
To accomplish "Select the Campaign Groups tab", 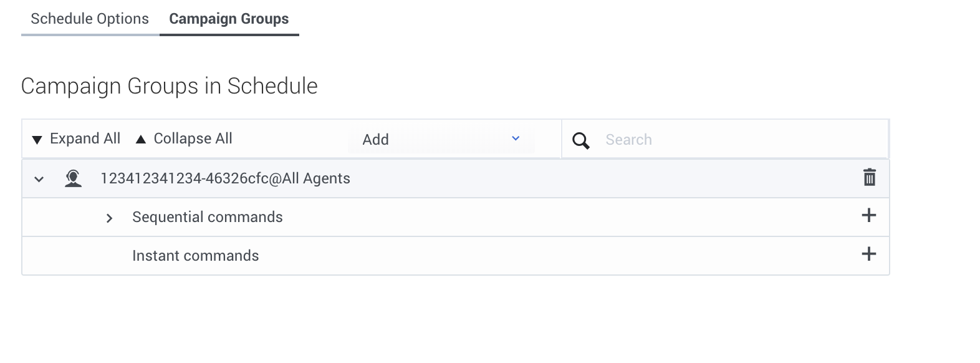I will (229, 19).
